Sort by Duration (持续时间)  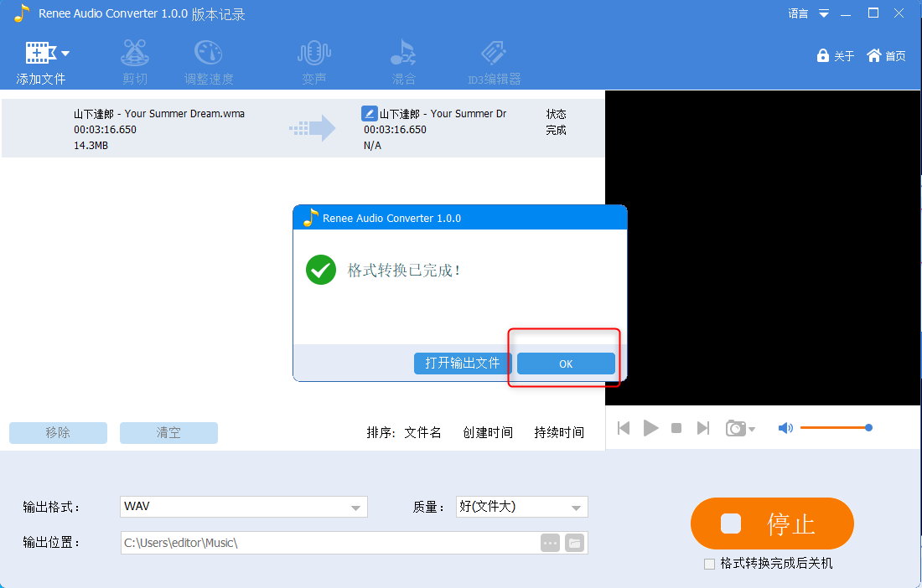coord(558,433)
